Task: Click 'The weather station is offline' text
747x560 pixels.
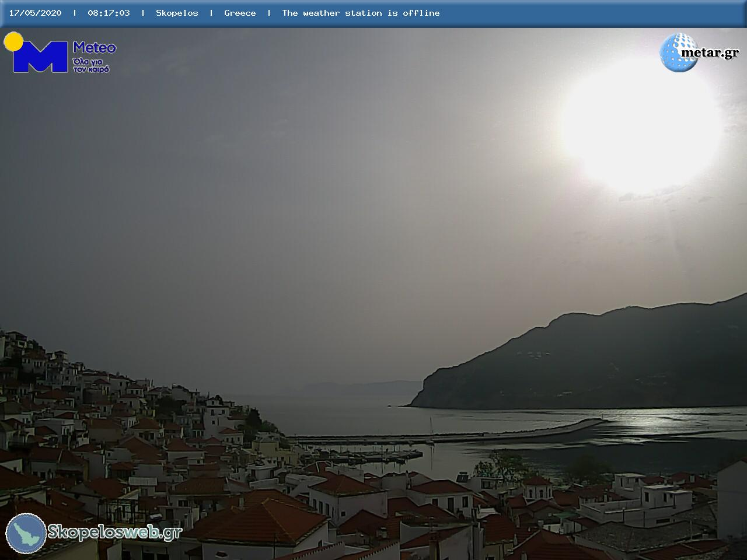Action: click(x=361, y=13)
